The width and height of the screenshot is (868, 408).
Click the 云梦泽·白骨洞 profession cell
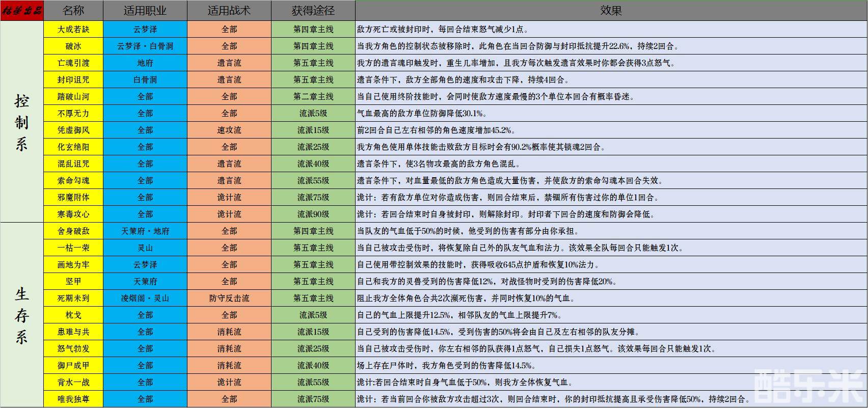coord(145,46)
